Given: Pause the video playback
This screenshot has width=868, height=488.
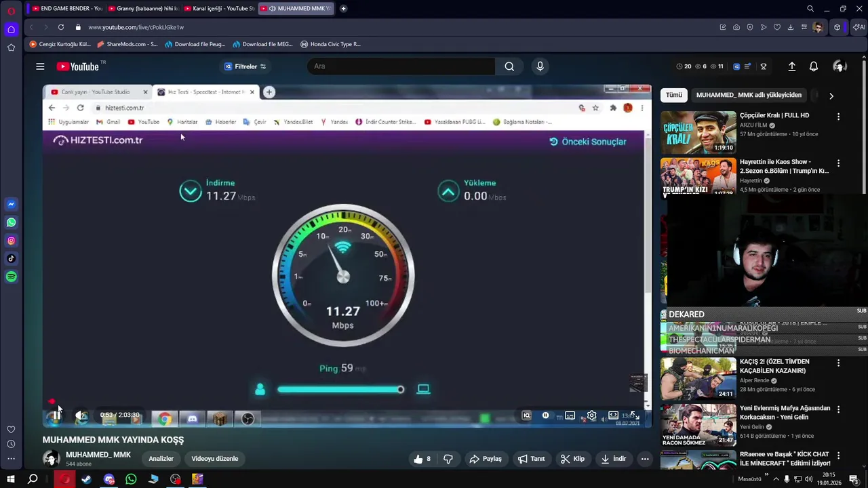Looking at the screenshot, I should [56, 415].
